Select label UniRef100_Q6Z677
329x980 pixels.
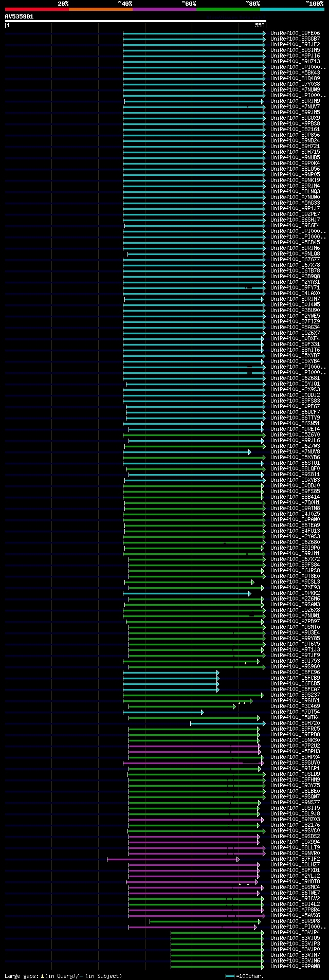[295, 259]
